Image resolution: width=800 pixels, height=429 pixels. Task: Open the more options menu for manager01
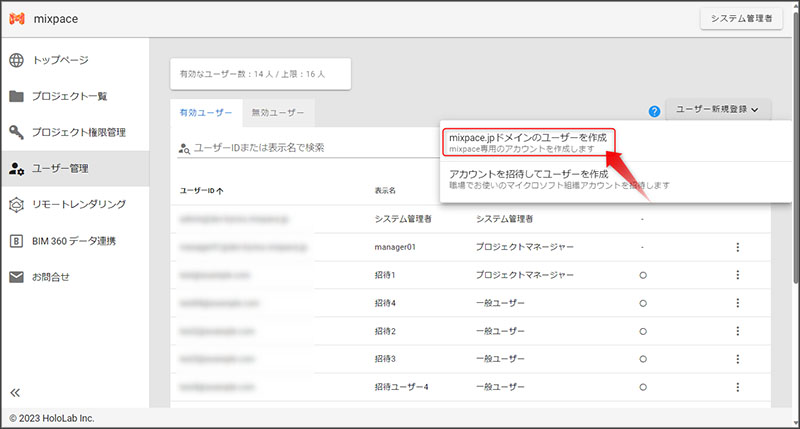(x=737, y=246)
